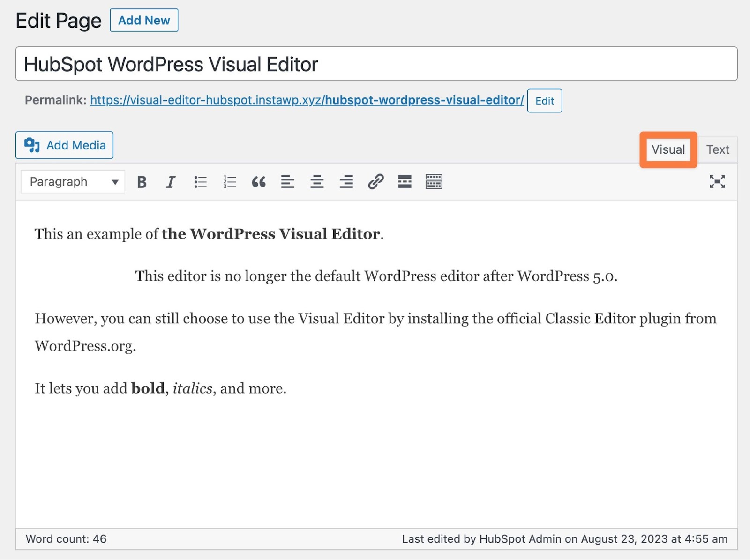Click the Add Media button

click(64, 145)
